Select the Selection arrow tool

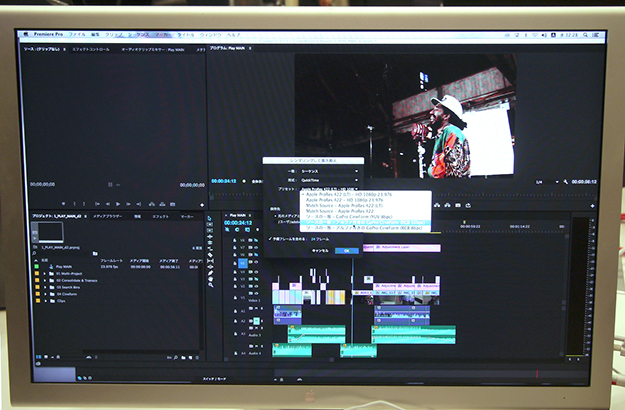point(210,218)
